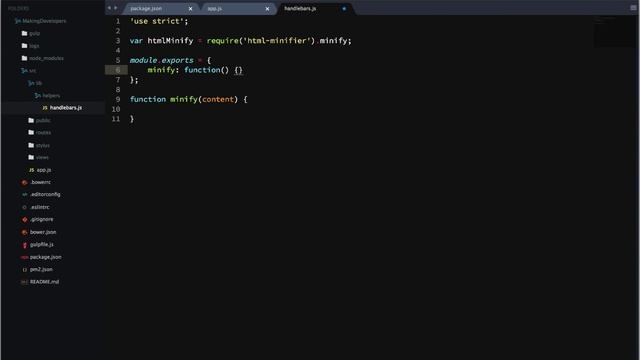This screenshot has height=360, width=640.
Task: Go to previous tab with left arrow
Action: pos(109,8)
